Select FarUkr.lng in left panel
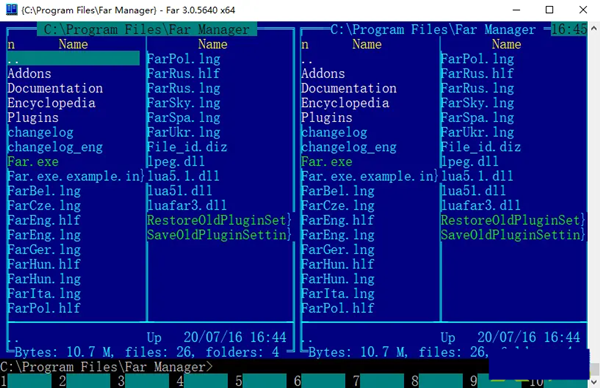 [x=184, y=132]
